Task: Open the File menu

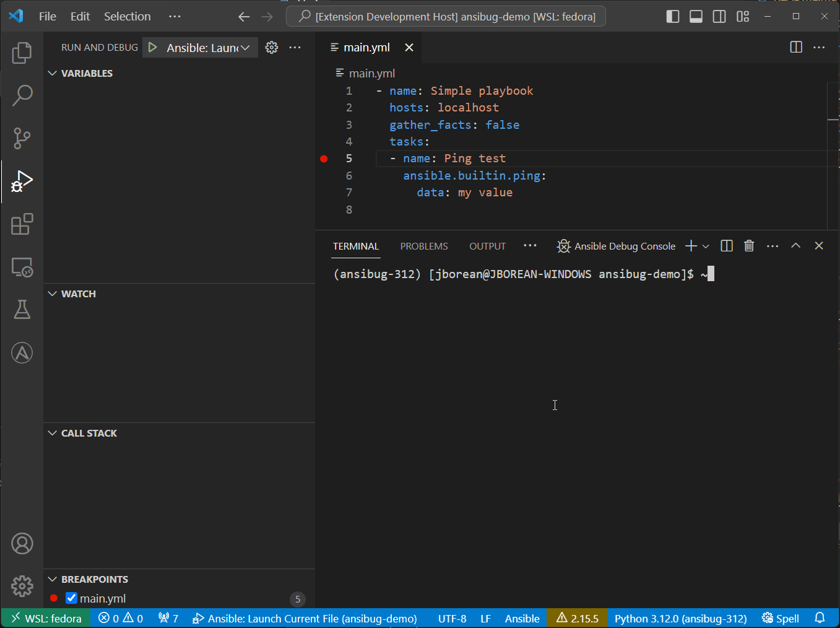Action: tap(47, 16)
